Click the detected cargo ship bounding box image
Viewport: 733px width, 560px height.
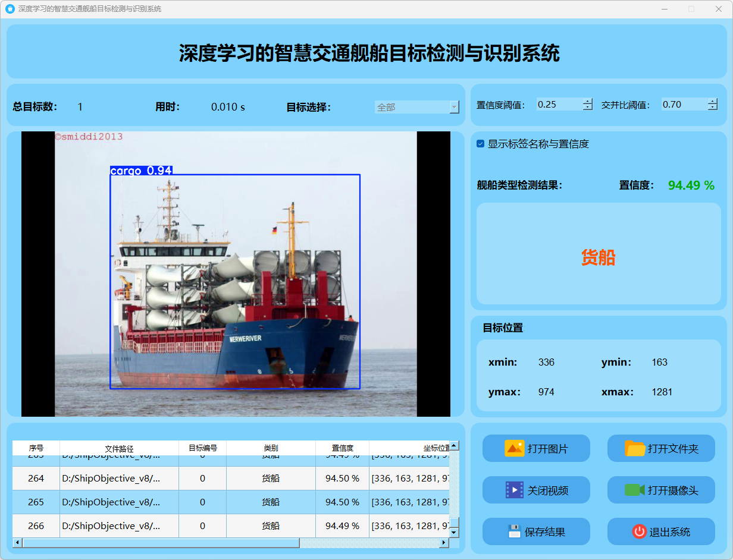tap(235, 281)
